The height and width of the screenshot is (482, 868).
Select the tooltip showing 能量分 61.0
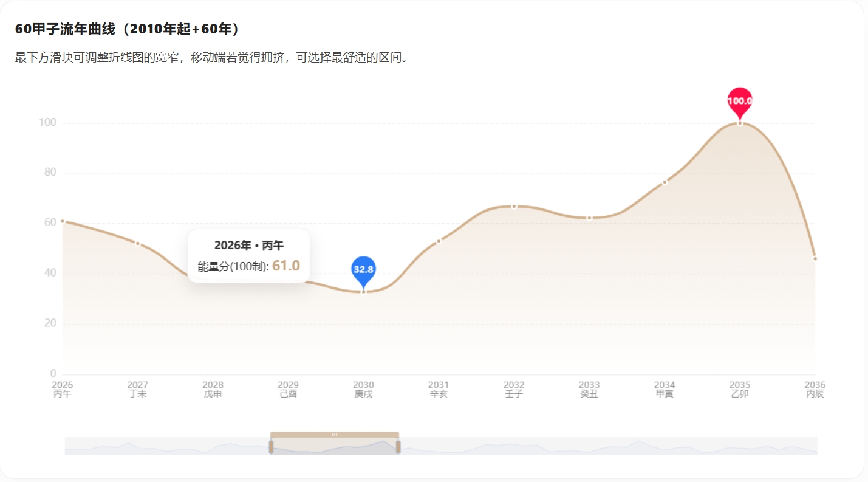coord(249,255)
